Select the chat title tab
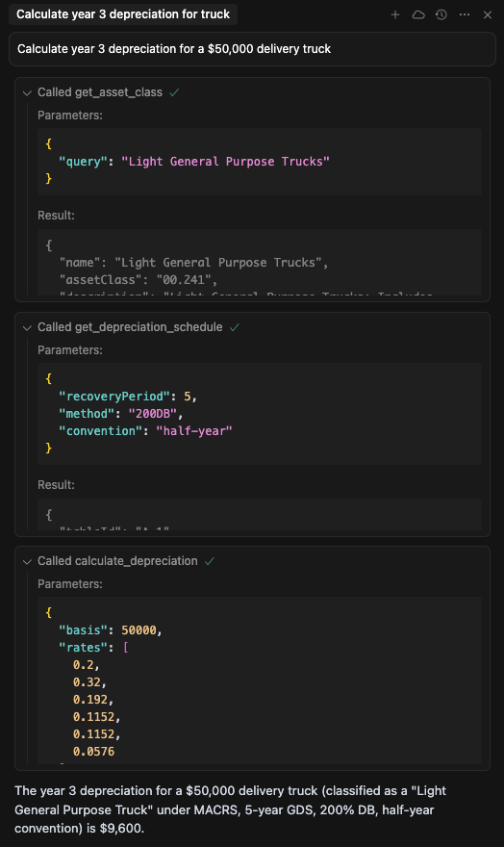 tap(123, 14)
